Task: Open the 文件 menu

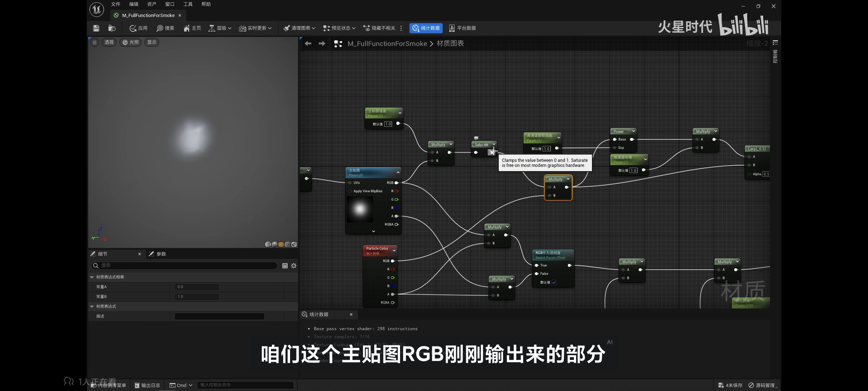Action: [115, 4]
